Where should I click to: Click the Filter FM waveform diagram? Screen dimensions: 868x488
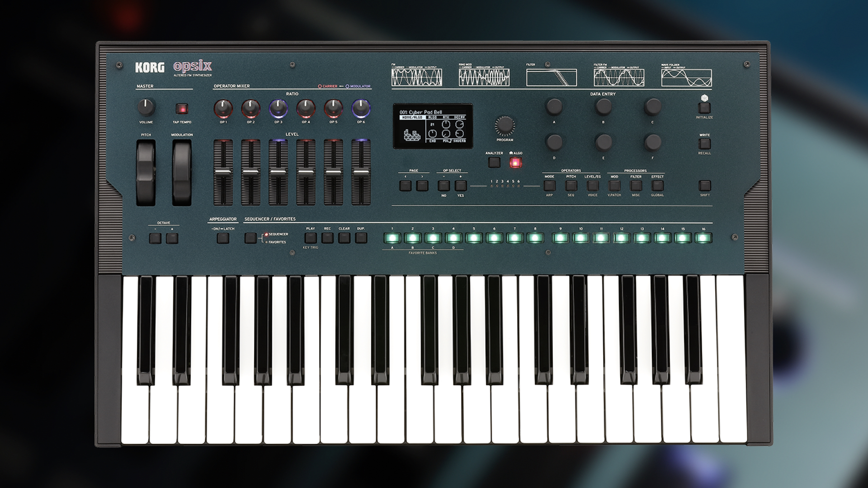619,77
